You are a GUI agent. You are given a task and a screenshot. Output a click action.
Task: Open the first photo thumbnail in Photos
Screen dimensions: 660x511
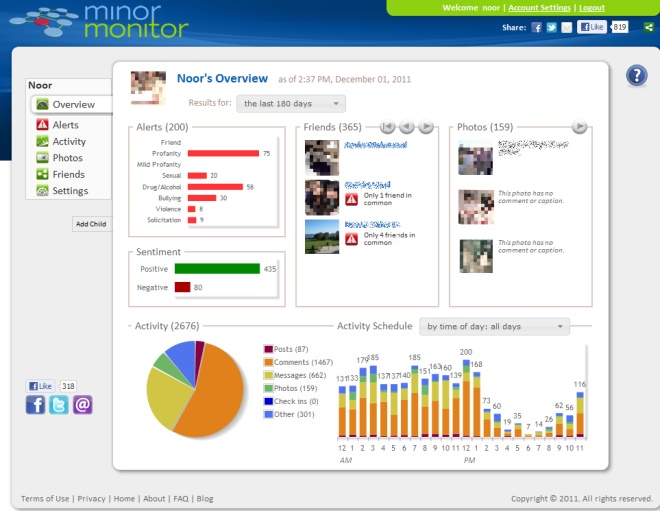click(x=476, y=158)
